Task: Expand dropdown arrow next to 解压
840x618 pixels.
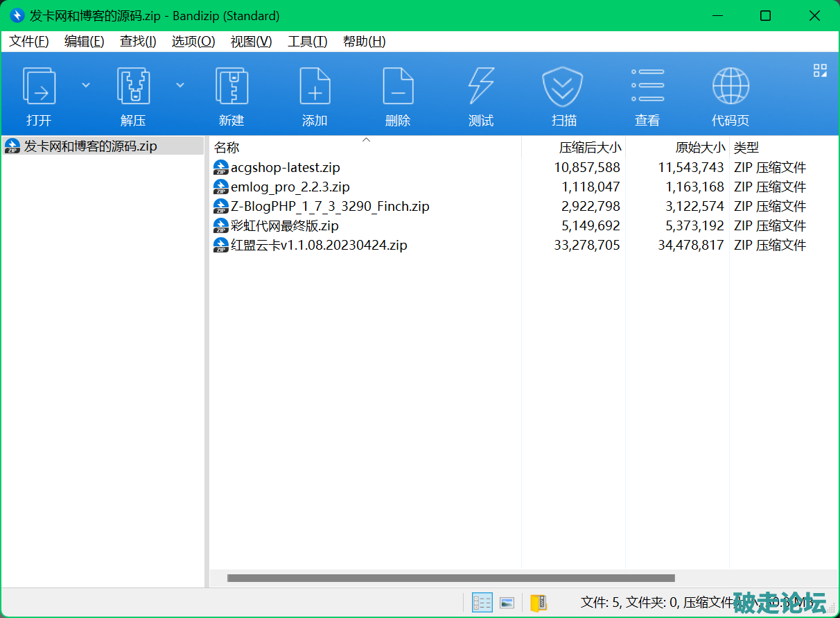Action: (x=180, y=85)
